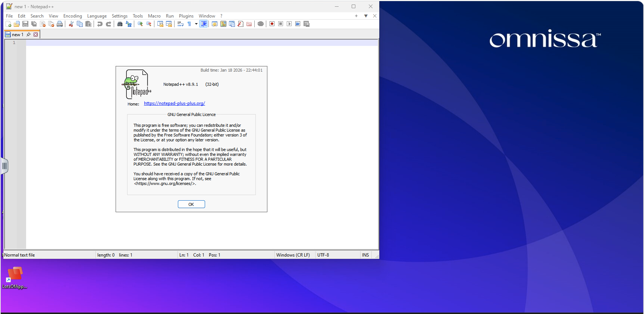Open the Settings menu
Viewport: 644px width, 314px height.
pyautogui.click(x=120, y=16)
